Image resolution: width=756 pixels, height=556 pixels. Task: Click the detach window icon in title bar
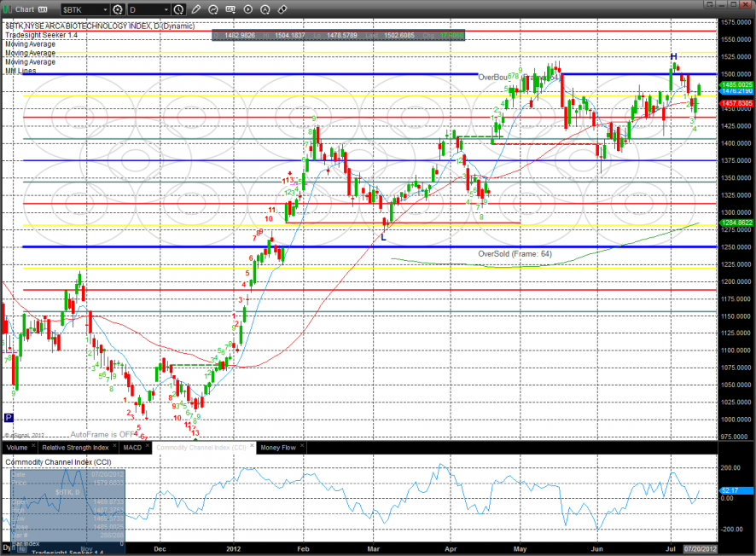[39, 9]
